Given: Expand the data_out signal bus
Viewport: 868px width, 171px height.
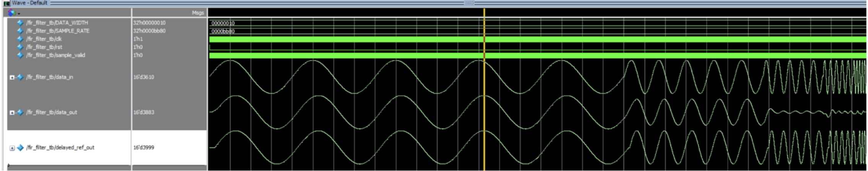Looking at the screenshot, I should [x=12, y=113].
